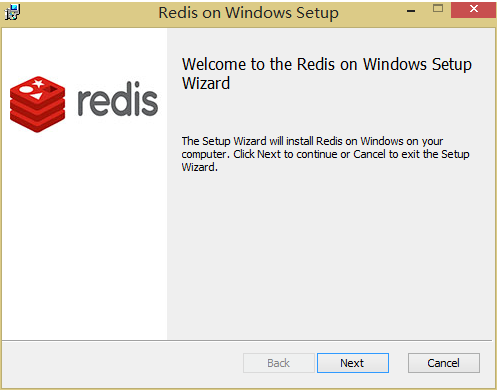Click the 'Redis on Windows Setup' title text
Viewport: 497px width, 390px height.
click(248, 13)
